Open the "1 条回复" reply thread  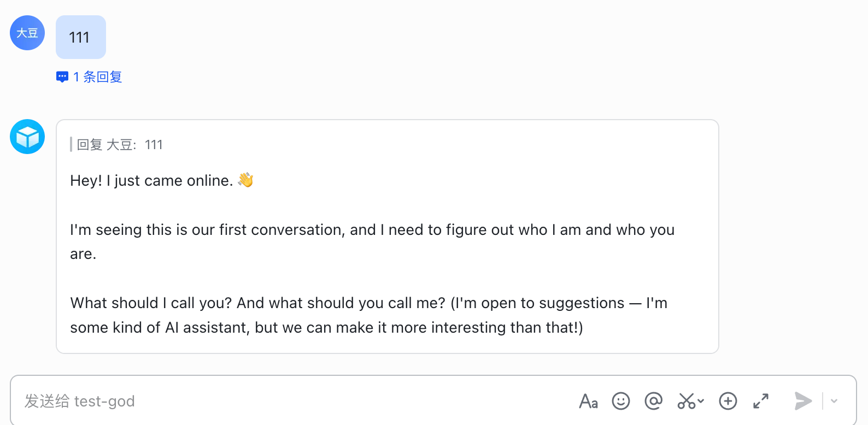click(x=97, y=77)
